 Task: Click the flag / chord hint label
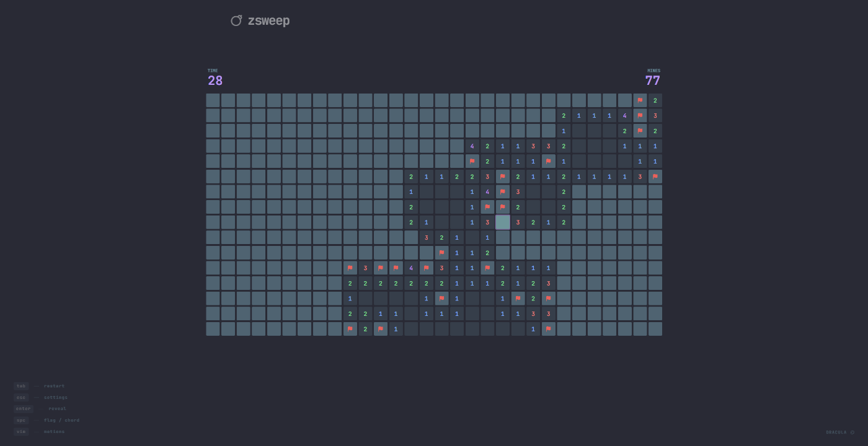click(x=61, y=420)
